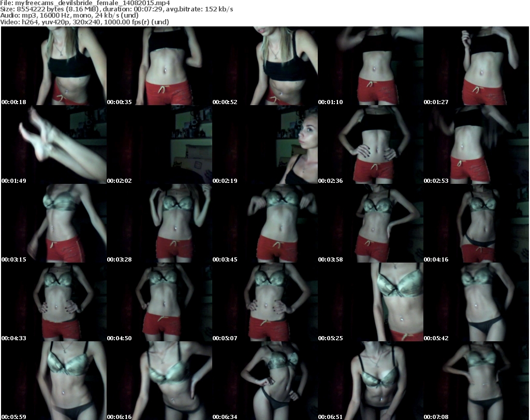The image size is (530, 420).
Task: Click the frame stamped 00:02:53
Action: tap(476, 144)
